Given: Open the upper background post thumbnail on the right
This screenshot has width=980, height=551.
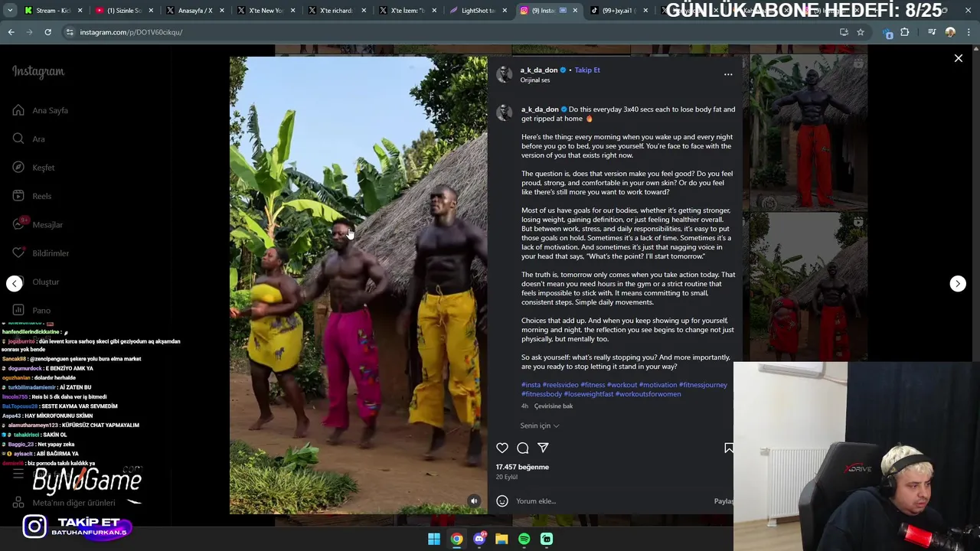Looking at the screenshot, I should (808, 134).
